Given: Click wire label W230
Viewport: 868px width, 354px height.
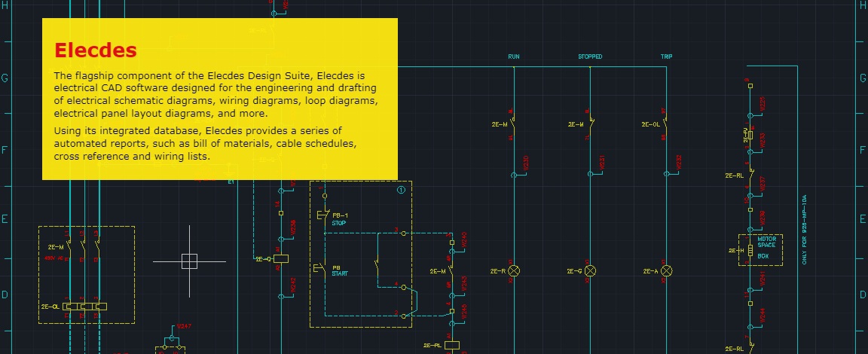Looking at the screenshot, I should pyautogui.click(x=526, y=163).
